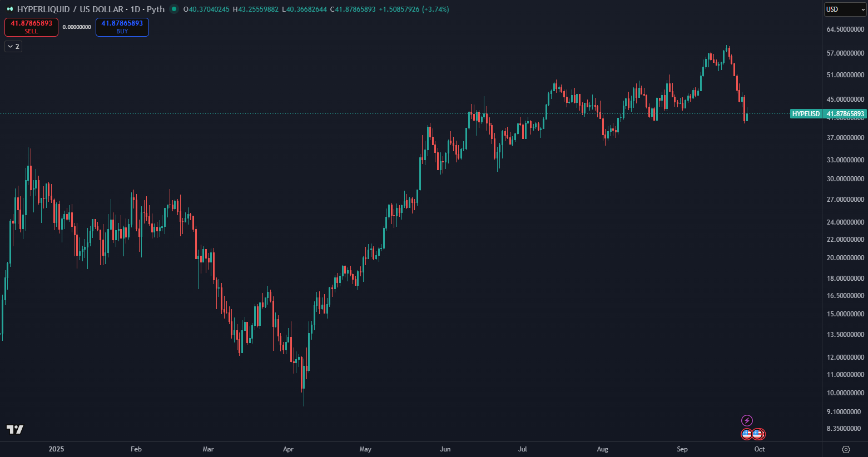
Task: Click the open value O40.37040245
Action: click(206, 9)
